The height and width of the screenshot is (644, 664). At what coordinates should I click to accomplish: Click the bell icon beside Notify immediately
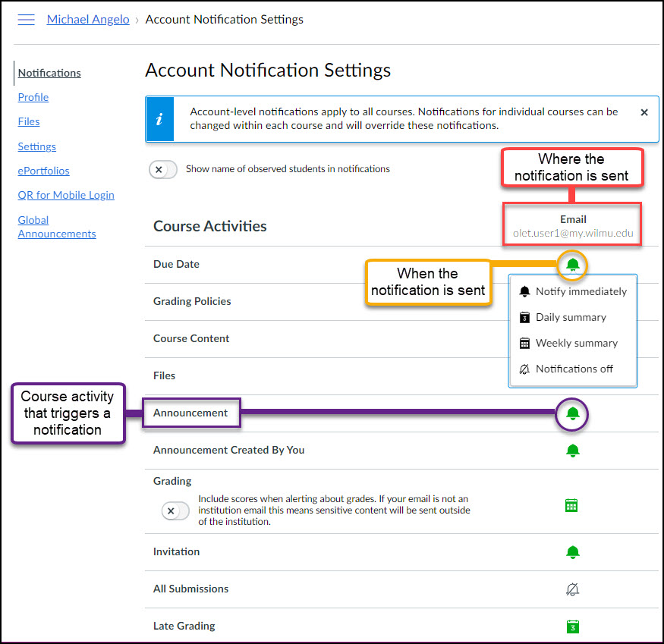tap(524, 291)
